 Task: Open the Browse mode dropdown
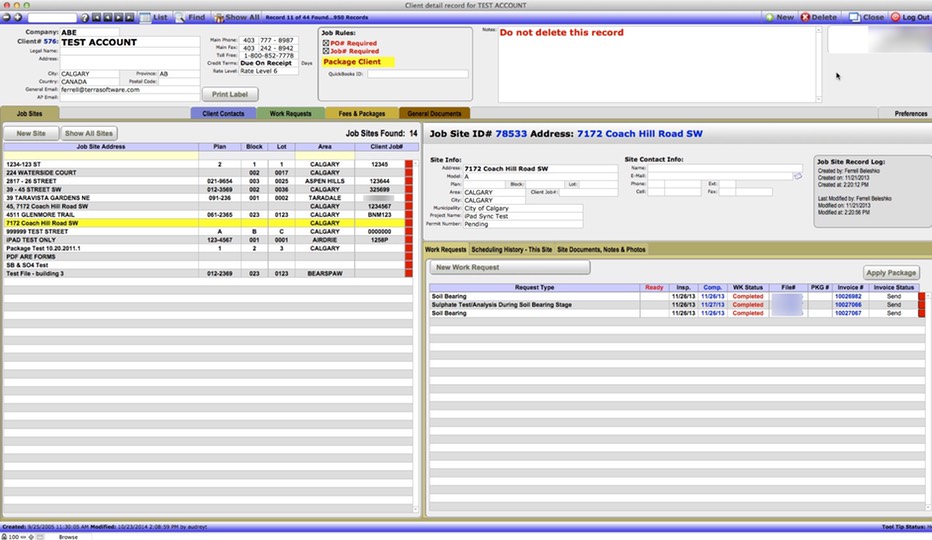(x=68, y=536)
